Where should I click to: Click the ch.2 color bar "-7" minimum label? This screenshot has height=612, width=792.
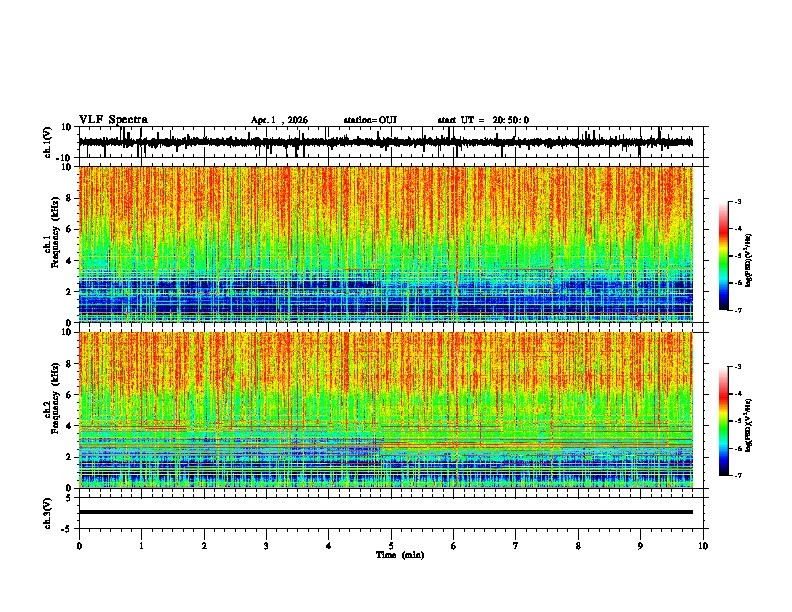[737, 476]
